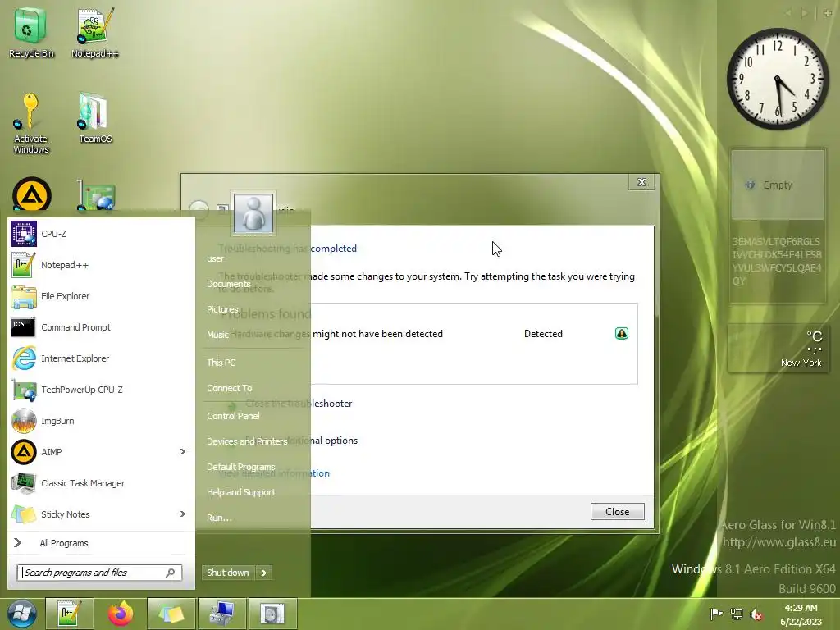Click the muted volume tray icon
Image resolution: width=840 pixels, height=630 pixels.
point(756,614)
